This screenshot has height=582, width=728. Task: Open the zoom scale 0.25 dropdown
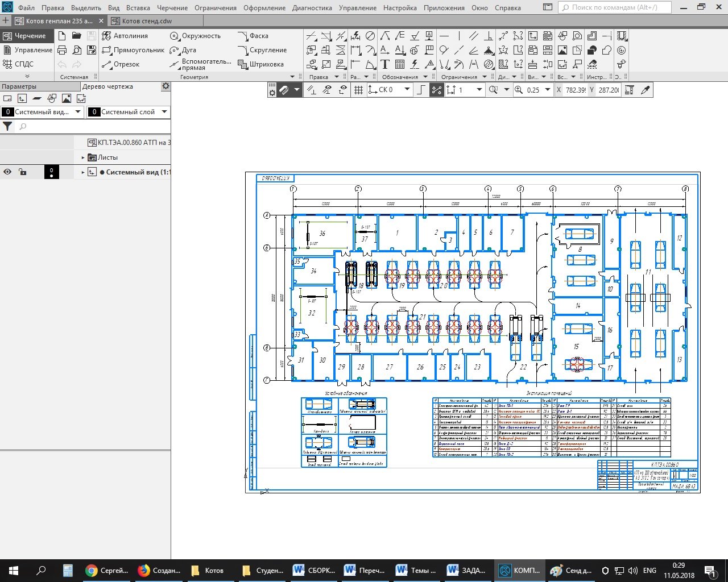tap(548, 90)
